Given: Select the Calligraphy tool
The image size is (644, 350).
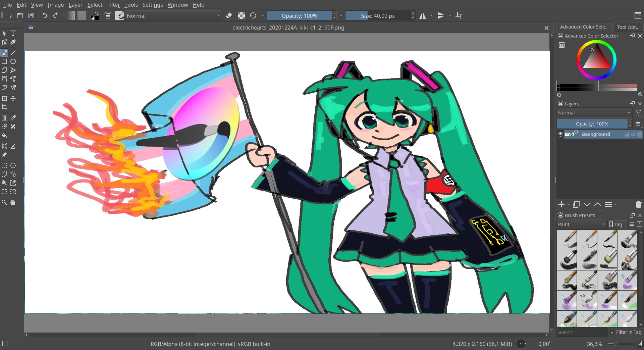Looking at the screenshot, I should pyautogui.click(x=13, y=42).
